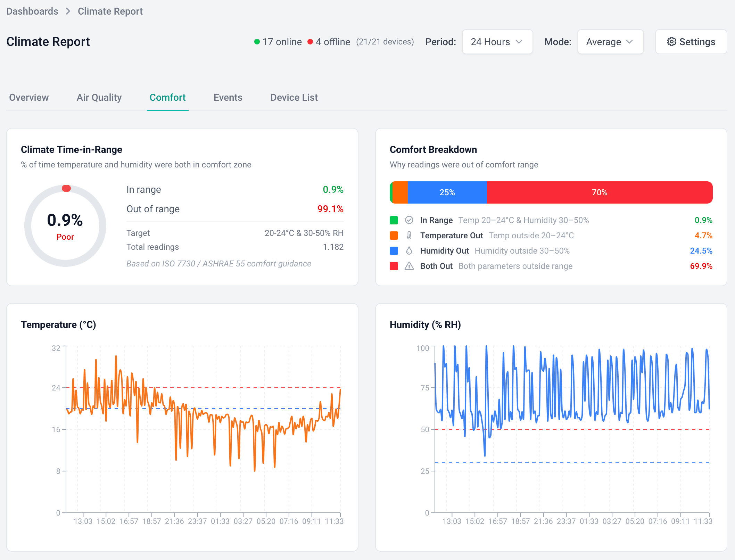The height and width of the screenshot is (560, 735).
Task: Click the Out of range 99.1% value
Action: pos(330,209)
